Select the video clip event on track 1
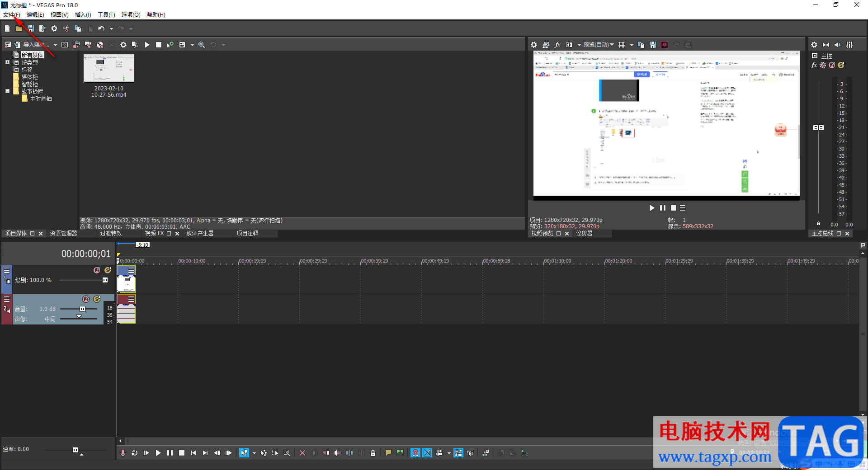This screenshot has height=470, width=868. [x=126, y=279]
